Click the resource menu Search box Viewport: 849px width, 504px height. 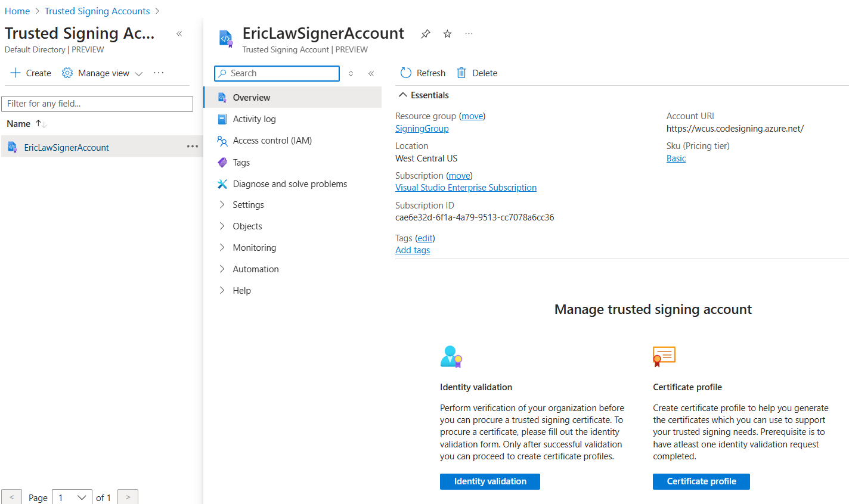click(x=277, y=73)
